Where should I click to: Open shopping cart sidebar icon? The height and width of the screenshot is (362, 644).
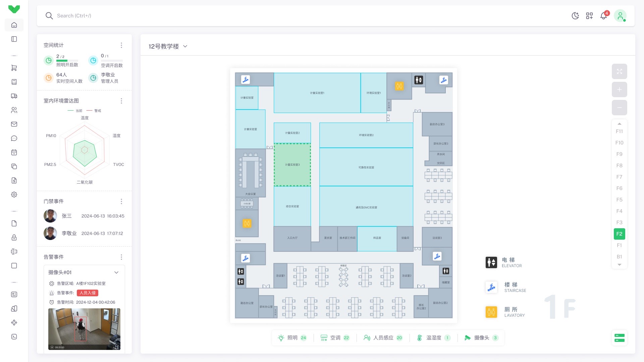pyautogui.click(x=14, y=68)
